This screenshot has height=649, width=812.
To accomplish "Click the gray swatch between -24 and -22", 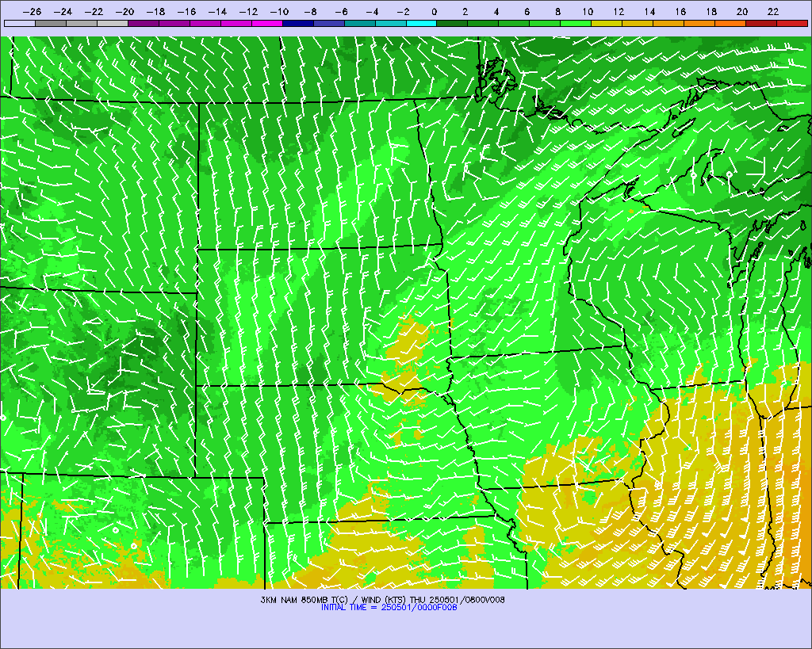I will coord(82,23).
